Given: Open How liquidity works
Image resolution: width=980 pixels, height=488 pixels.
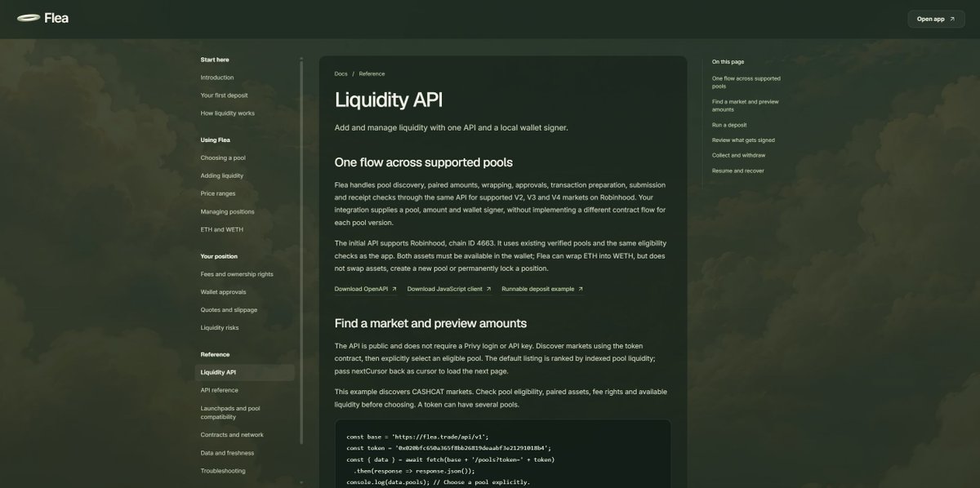Looking at the screenshot, I should [228, 113].
